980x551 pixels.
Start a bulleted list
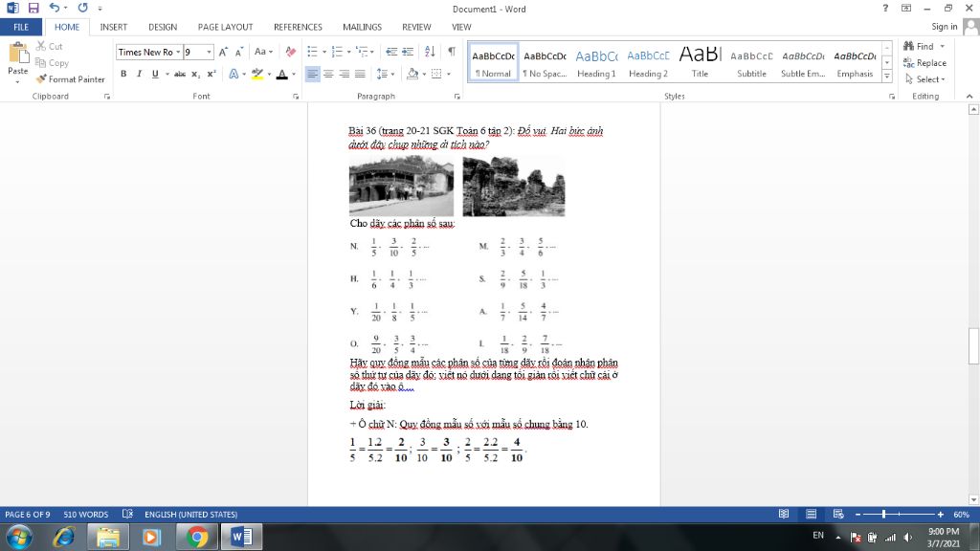[x=313, y=52]
